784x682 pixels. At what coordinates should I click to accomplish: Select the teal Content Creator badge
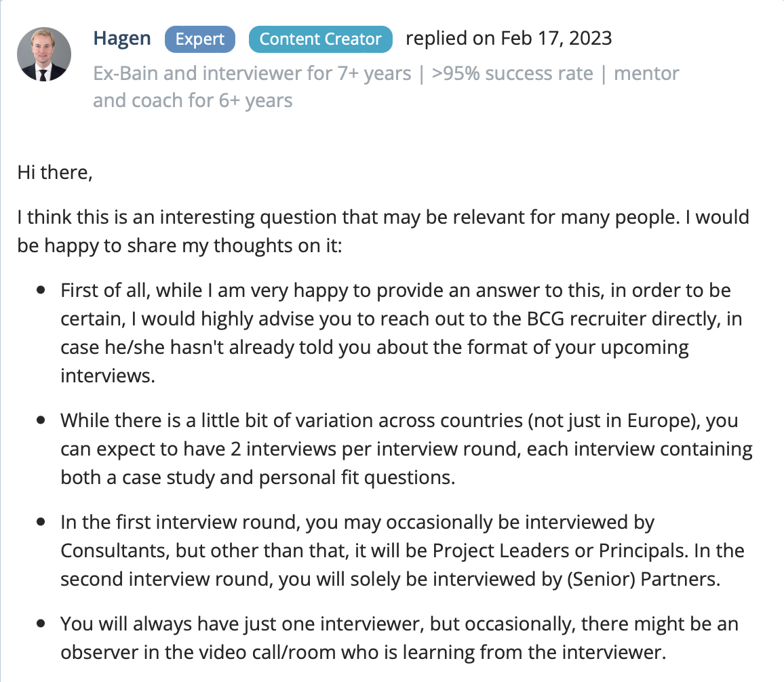[x=321, y=39]
